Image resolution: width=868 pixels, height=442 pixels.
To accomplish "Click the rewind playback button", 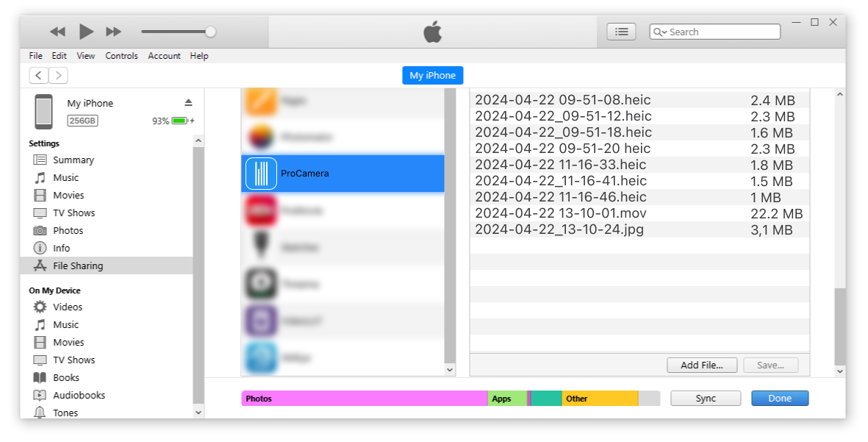I will [x=57, y=32].
